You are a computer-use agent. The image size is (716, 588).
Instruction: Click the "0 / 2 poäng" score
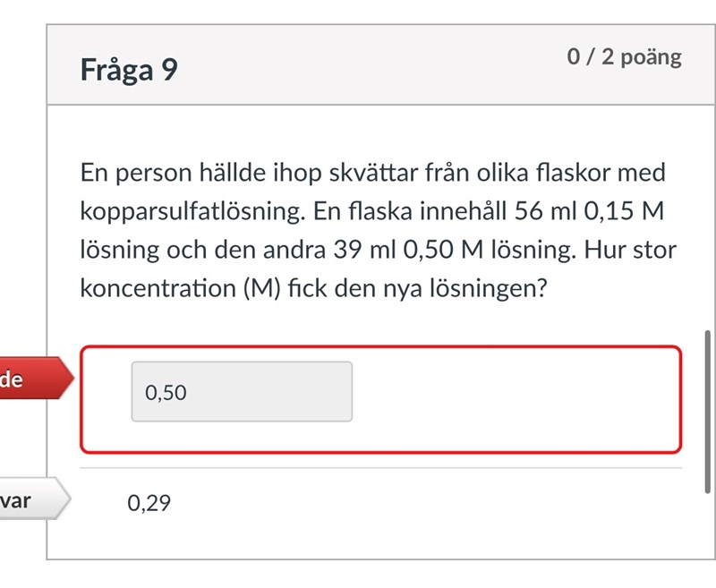coord(624,57)
